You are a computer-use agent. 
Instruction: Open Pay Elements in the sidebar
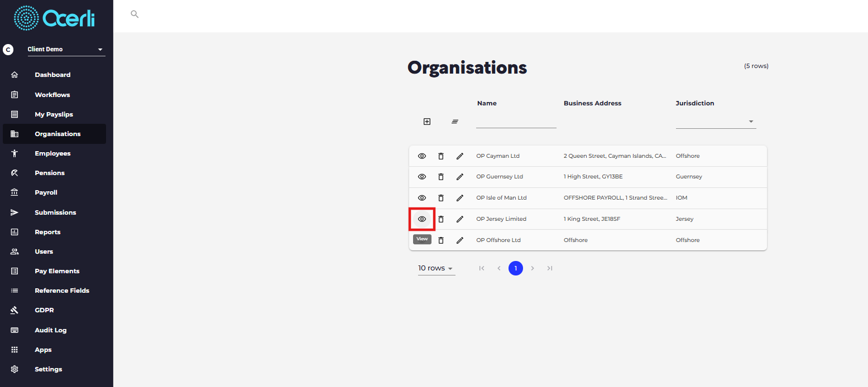54,271
